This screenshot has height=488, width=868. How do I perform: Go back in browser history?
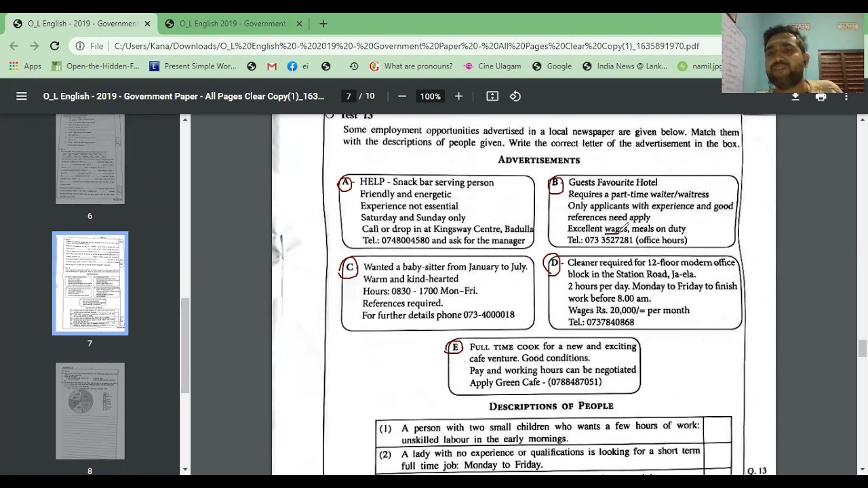click(x=14, y=46)
